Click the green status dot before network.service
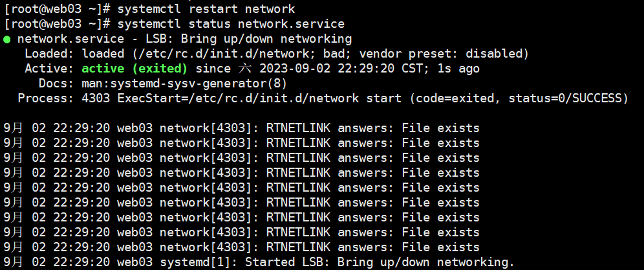Image resolution: width=644 pixels, height=270 pixels. (7, 39)
